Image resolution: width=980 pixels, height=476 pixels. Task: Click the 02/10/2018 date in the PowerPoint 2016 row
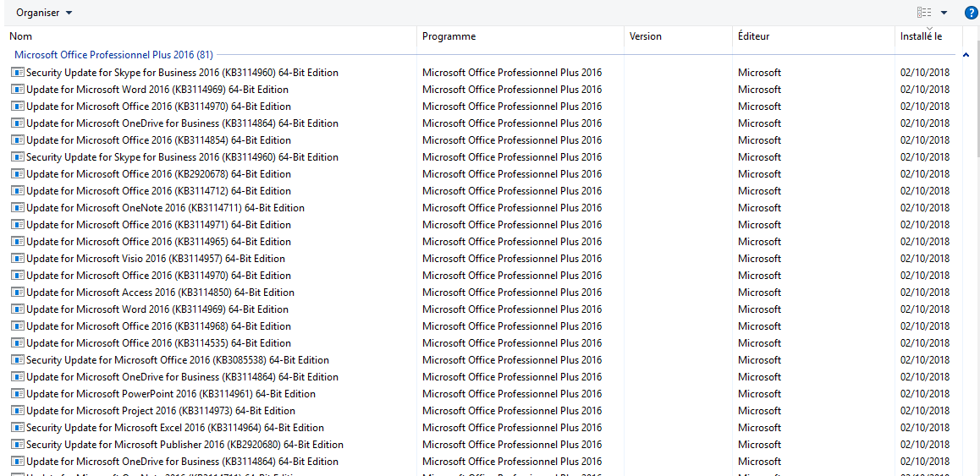point(924,393)
